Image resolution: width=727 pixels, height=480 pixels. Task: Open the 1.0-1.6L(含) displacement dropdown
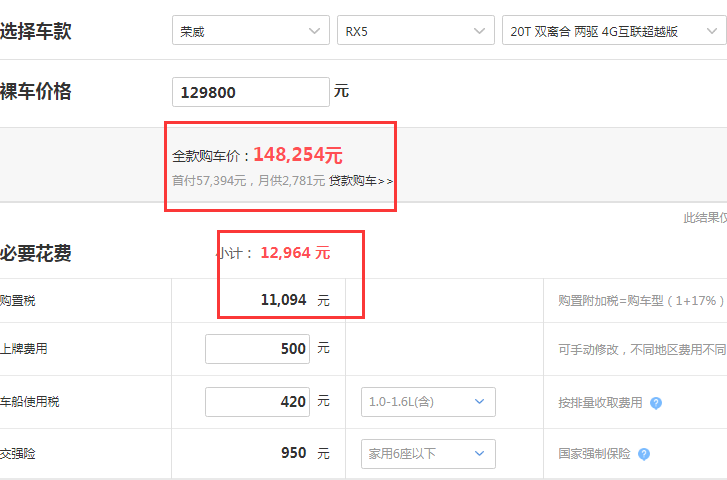pos(428,402)
